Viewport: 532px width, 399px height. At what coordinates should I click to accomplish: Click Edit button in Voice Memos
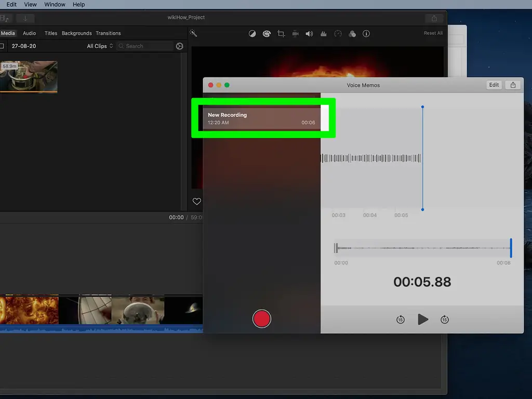(494, 85)
